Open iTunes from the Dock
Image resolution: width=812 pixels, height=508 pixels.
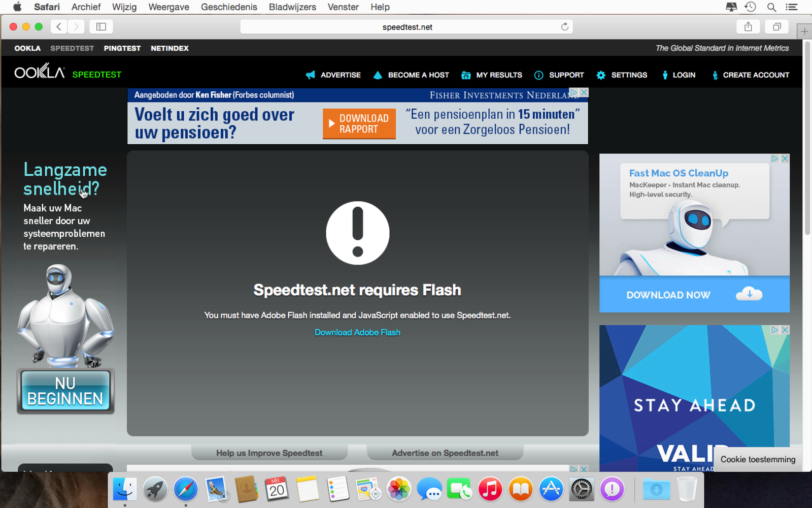pos(490,489)
